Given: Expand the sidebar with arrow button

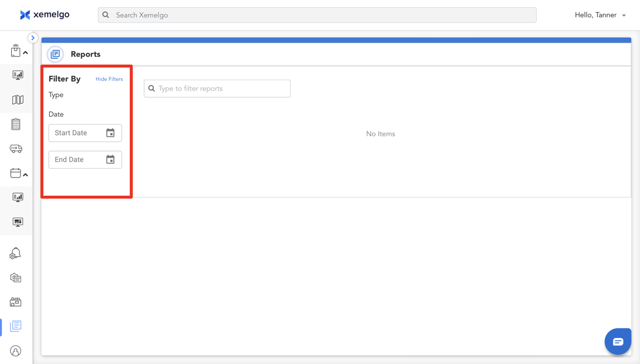Looking at the screenshot, I should coord(33,38).
